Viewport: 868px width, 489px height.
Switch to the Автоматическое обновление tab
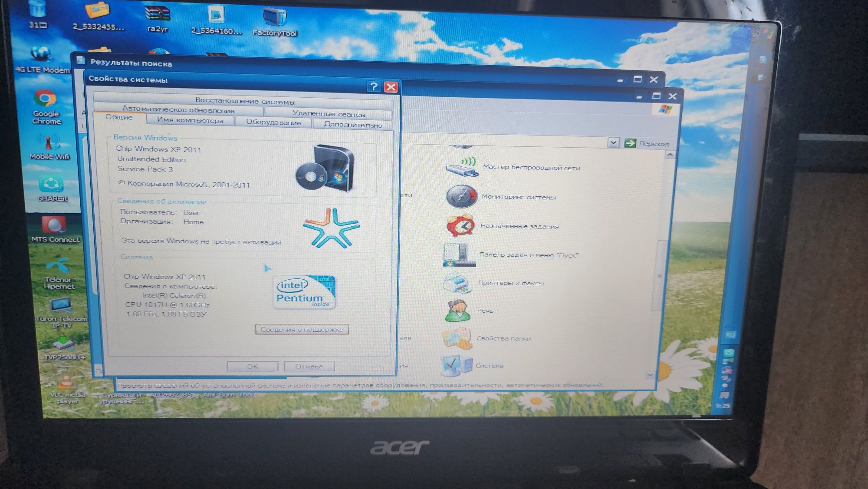coord(178,110)
